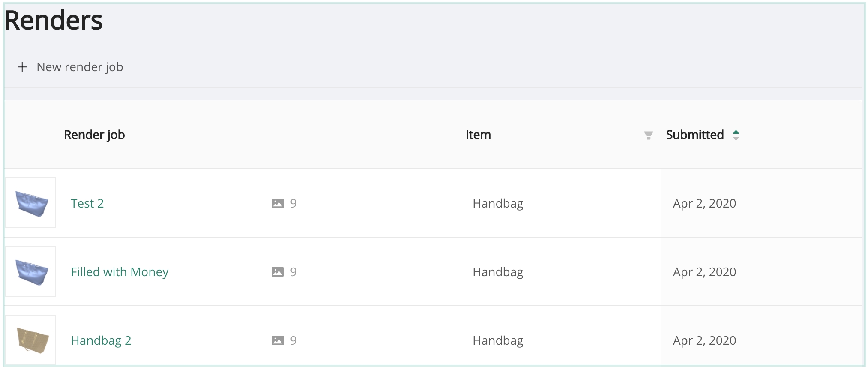Click the image count icon for Test 2
868x367 pixels.
(x=278, y=203)
